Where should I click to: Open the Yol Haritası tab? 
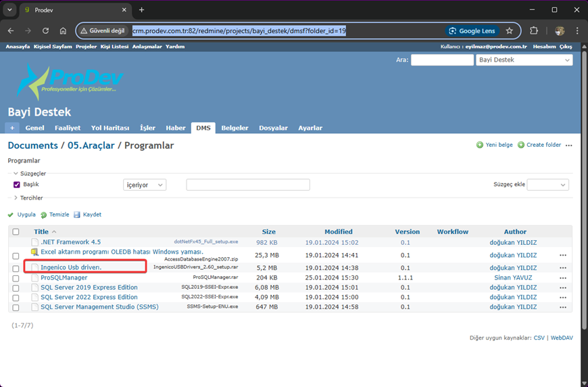(110, 128)
